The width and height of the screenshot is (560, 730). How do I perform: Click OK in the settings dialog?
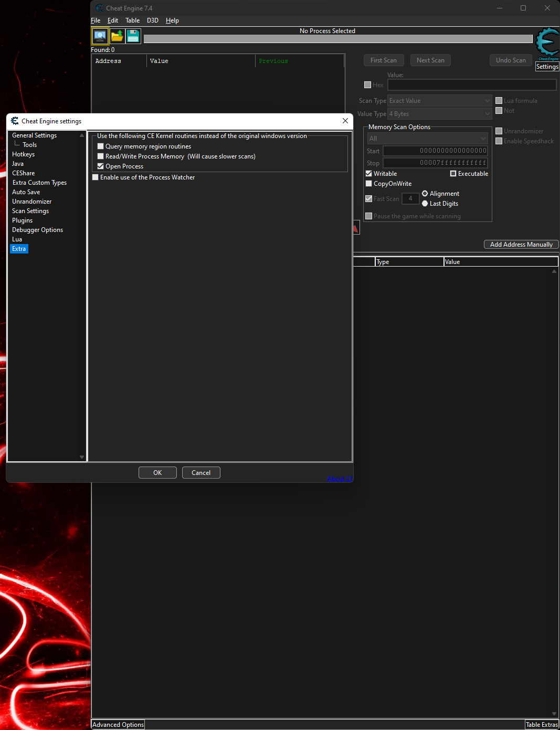(x=157, y=473)
